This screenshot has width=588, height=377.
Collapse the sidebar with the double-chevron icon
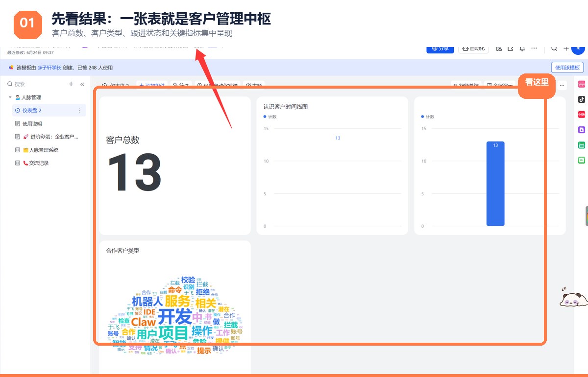click(82, 84)
